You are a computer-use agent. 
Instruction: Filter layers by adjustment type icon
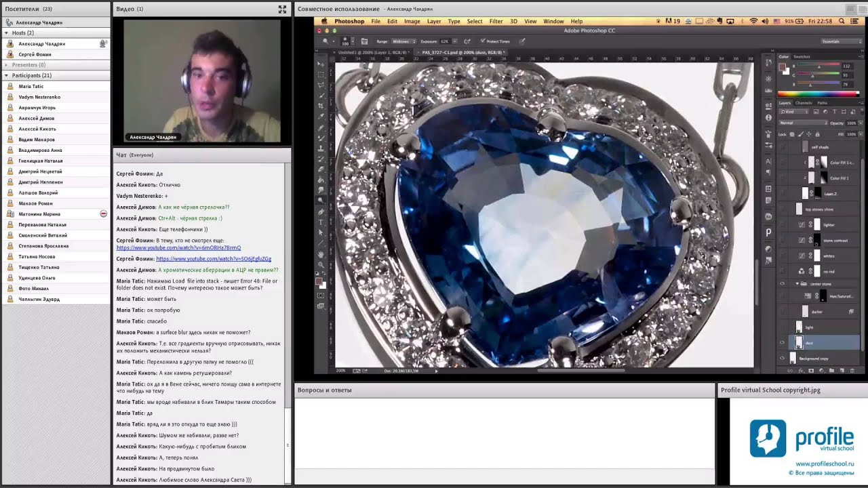825,112
